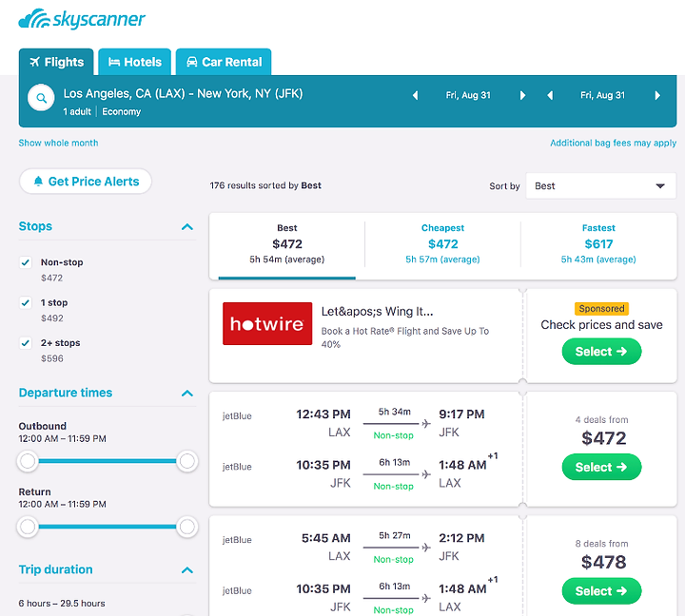Click 'Let's Wing It...' ad headline

377,311
